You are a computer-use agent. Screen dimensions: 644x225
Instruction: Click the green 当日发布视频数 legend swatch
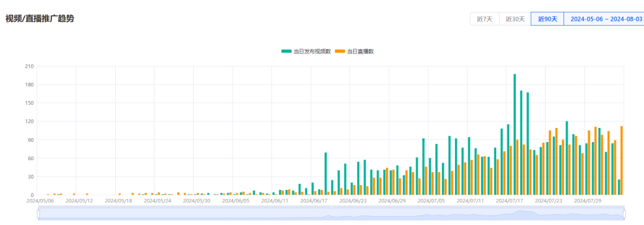tap(286, 51)
